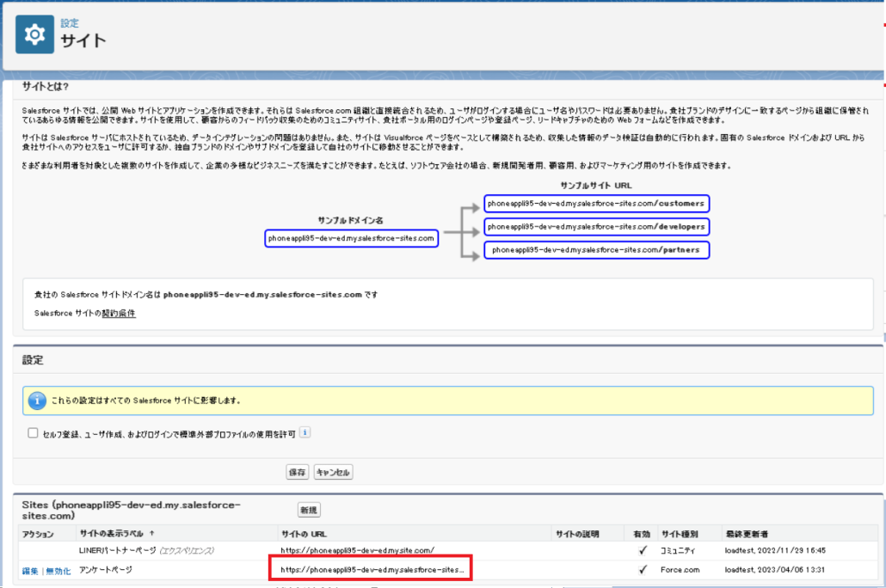Click the 設定 breadcrumb above サイト title

[x=70, y=23]
